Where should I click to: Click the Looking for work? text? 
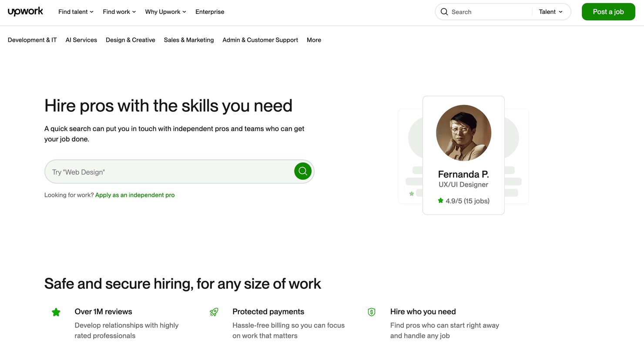(69, 195)
